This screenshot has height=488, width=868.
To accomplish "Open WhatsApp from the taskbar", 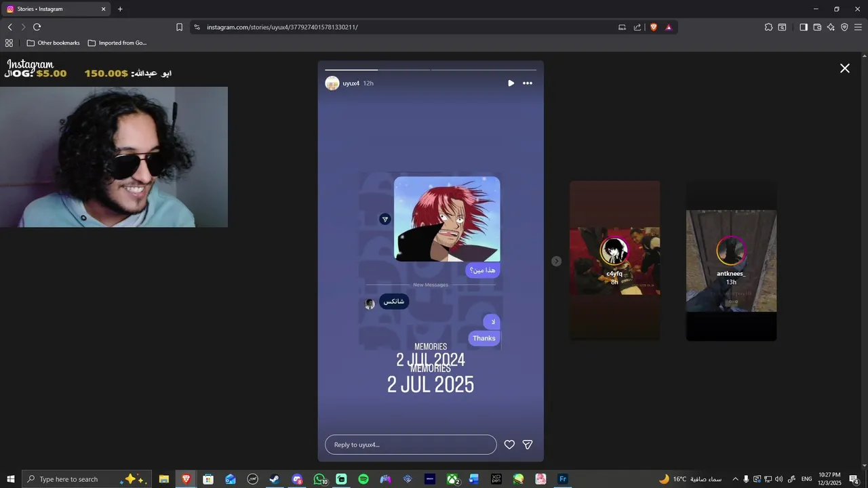I will (319, 479).
